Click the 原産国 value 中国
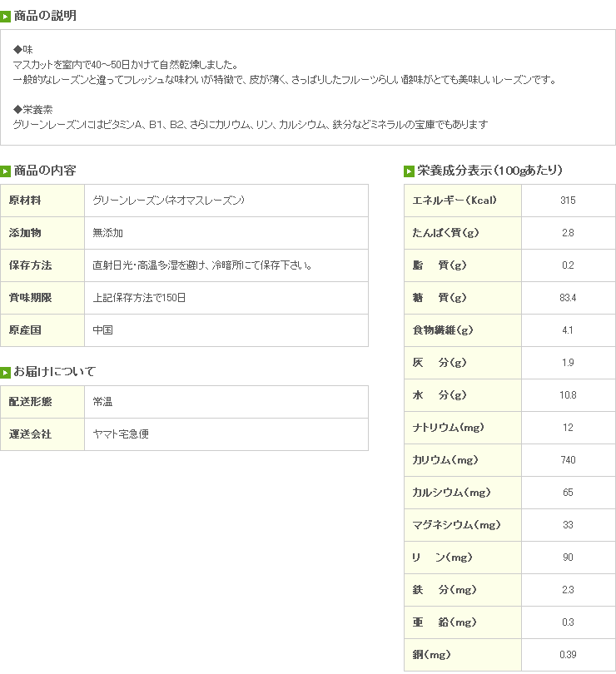Screen dimensions: 616x674 click(103, 330)
